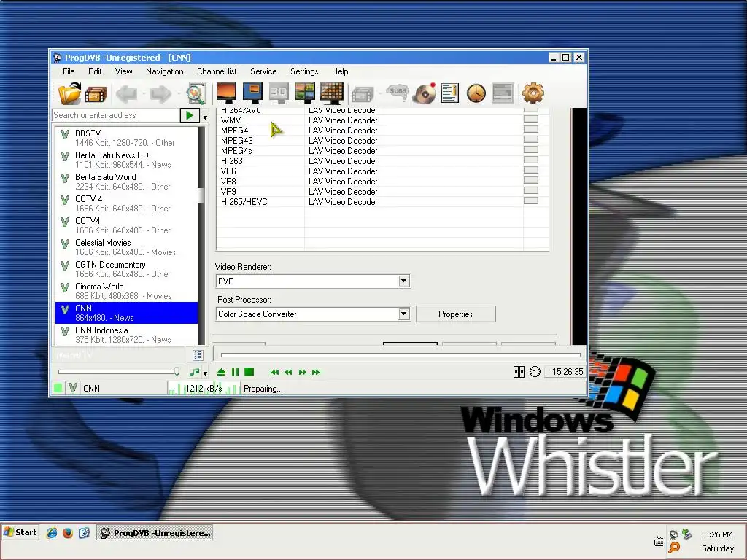This screenshot has width=747, height=560.
Task: Start recording with the disc icon
Action: point(424,93)
